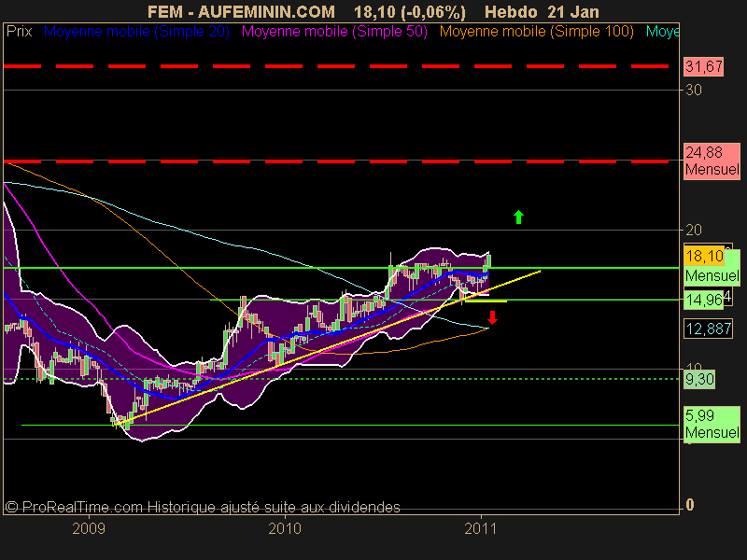Click the 31,67 resistance price label
The width and height of the screenshot is (747, 560).
(x=704, y=66)
